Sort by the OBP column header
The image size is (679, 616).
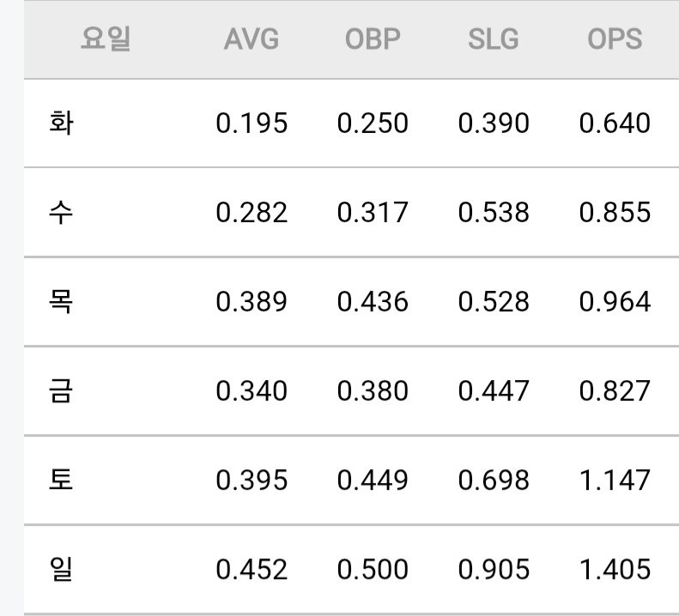pyautogui.click(x=373, y=39)
